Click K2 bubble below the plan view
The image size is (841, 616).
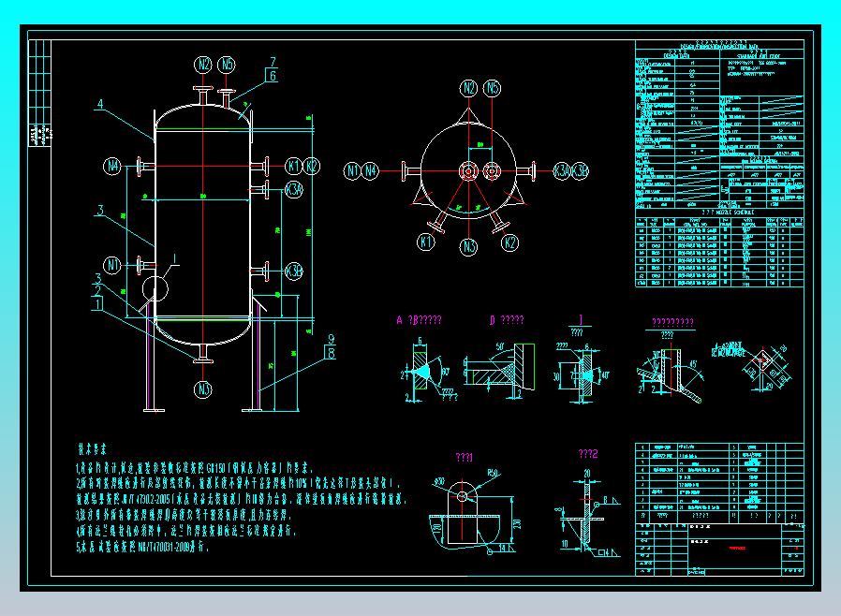click(x=509, y=242)
